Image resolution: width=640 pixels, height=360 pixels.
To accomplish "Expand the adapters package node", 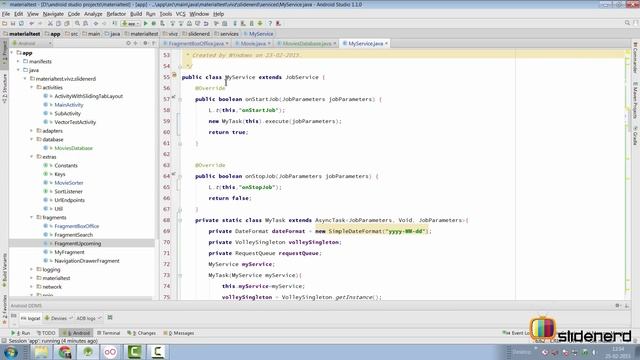I will coord(32,131).
